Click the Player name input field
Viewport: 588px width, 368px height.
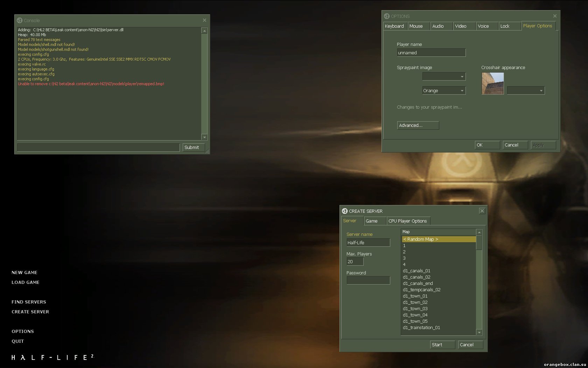[431, 53]
